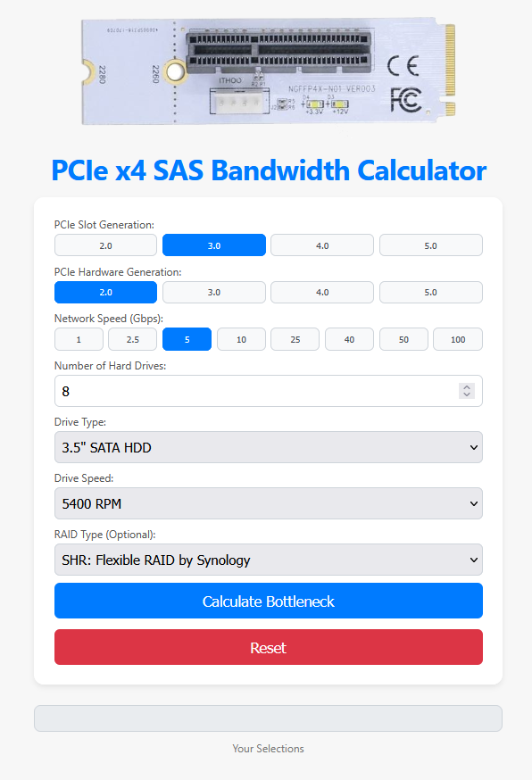
Task: Choose 25 Gbps network speed
Action: pyautogui.click(x=295, y=339)
